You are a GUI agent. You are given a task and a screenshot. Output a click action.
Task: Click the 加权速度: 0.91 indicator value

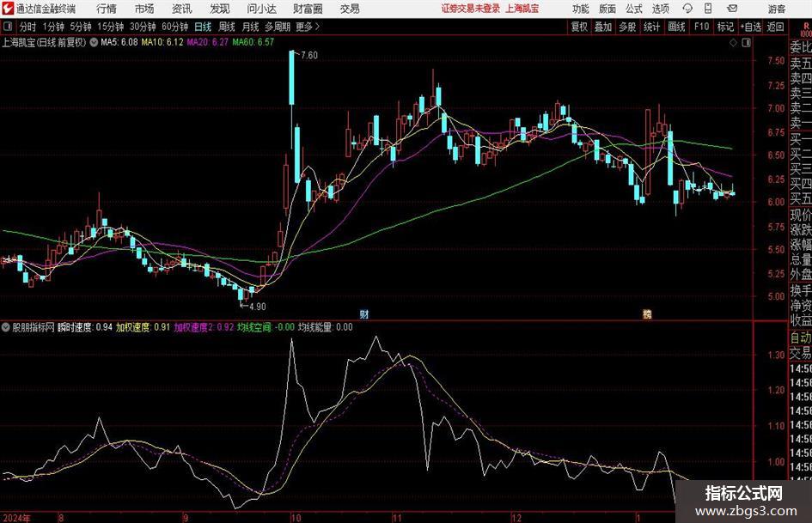pos(143,327)
